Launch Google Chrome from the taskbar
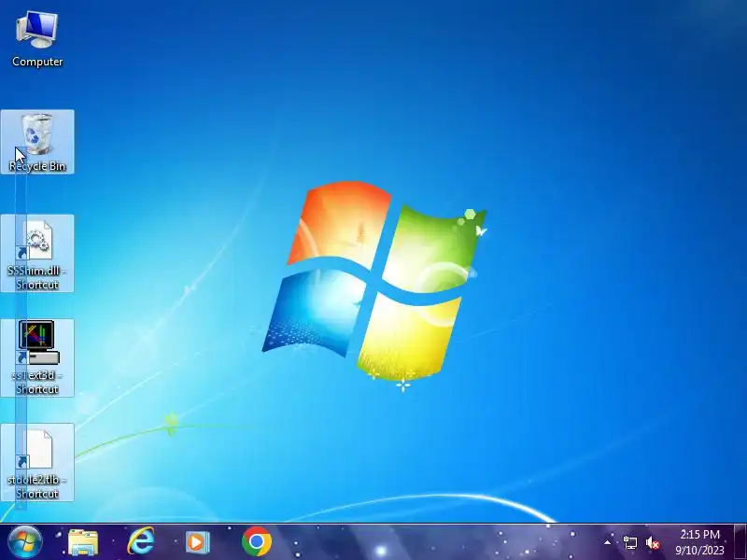Image resolution: width=747 pixels, height=560 pixels. 256,541
